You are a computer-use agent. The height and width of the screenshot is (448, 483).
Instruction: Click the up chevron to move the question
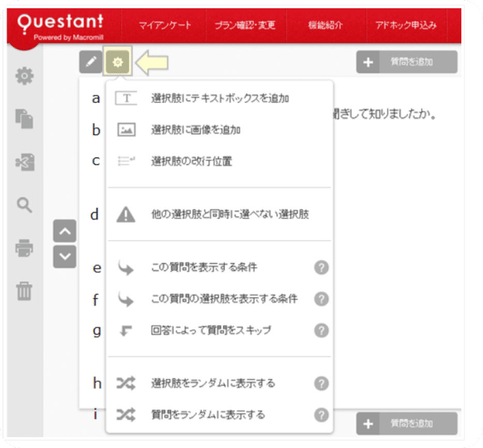click(x=64, y=231)
